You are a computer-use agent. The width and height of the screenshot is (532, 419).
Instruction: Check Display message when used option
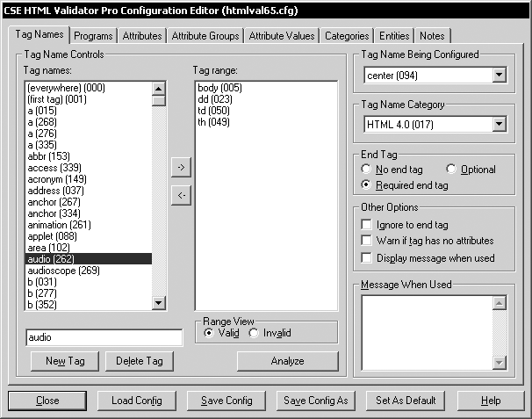[x=367, y=257]
